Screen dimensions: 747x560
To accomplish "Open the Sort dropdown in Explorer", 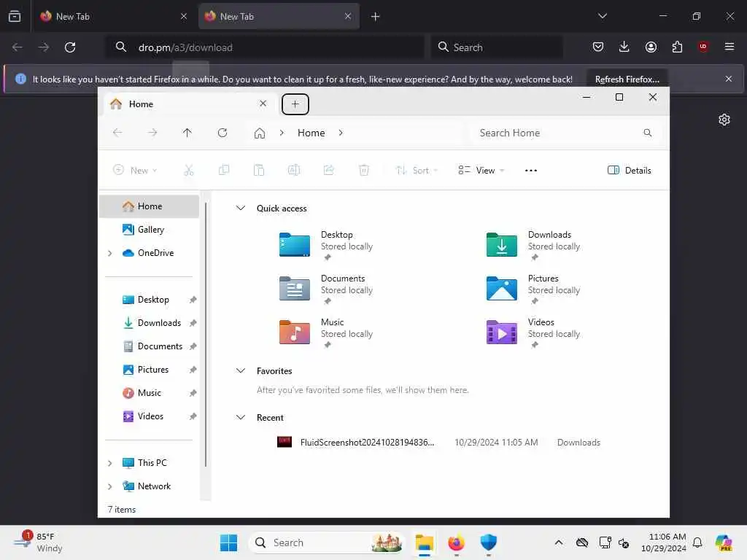I will [417, 170].
